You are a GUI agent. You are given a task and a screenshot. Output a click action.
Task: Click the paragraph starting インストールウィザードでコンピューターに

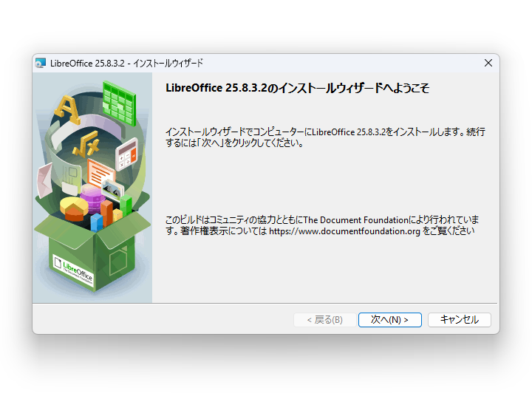(x=325, y=137)
